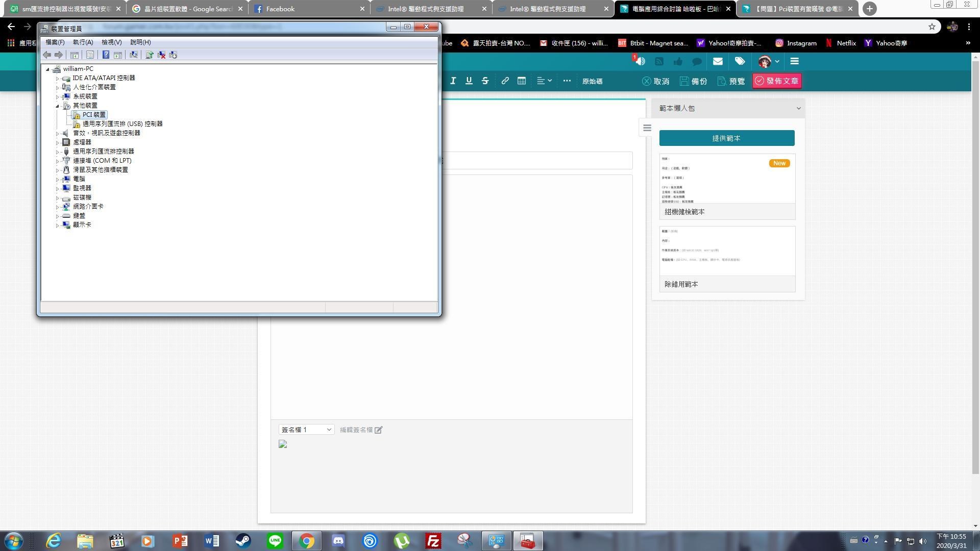
Task: Open the Windows Start button
Action: pyautogui.click(x=14, y=541)
